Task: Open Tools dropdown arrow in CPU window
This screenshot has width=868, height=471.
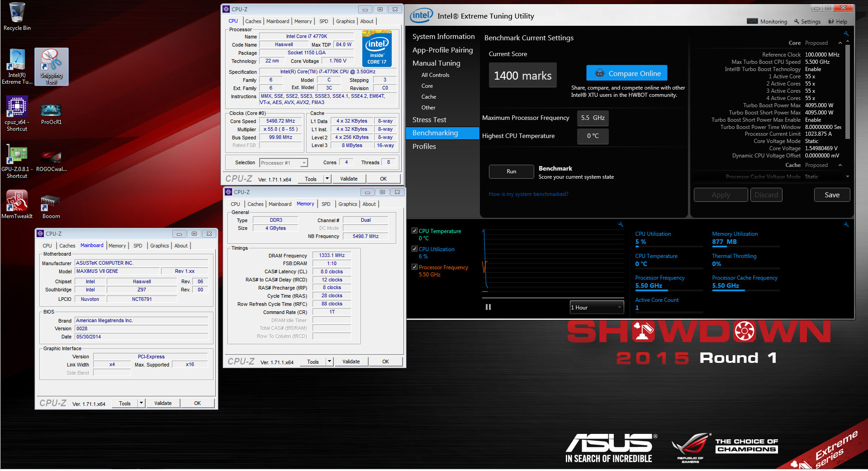Action: click(327, 179)
